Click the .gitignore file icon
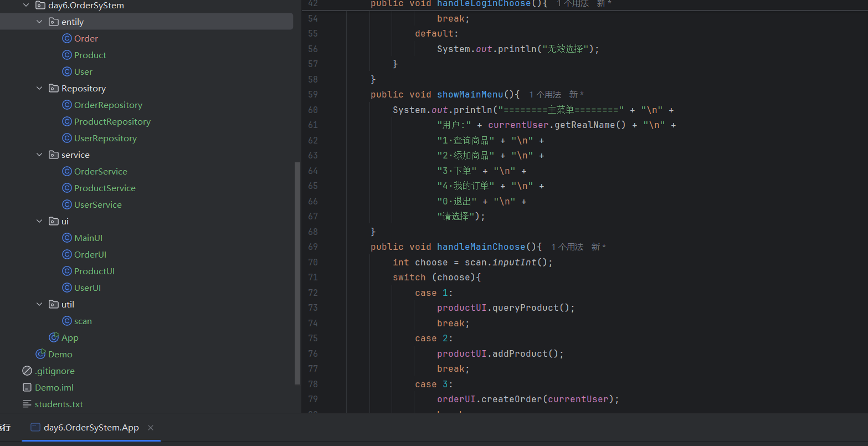This screenshot has width=868, height=446. pyautogui.click(x=27, y=371)
